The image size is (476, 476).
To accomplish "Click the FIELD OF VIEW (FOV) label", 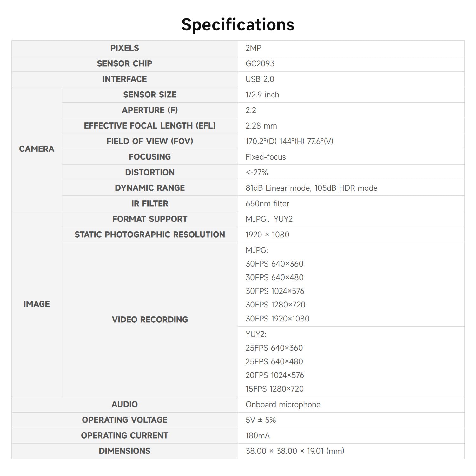I will (x=150, y=141).
